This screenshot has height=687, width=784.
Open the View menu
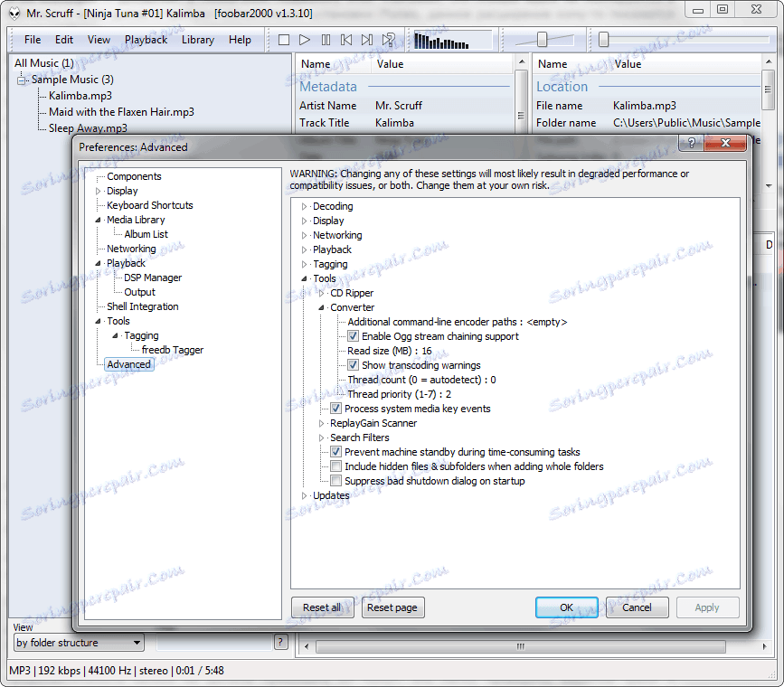[x=99, y=40]
